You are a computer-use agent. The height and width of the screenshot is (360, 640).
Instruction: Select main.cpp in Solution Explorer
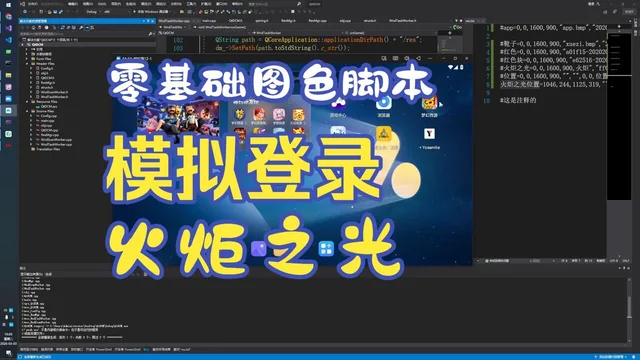[x=47, y=121]
